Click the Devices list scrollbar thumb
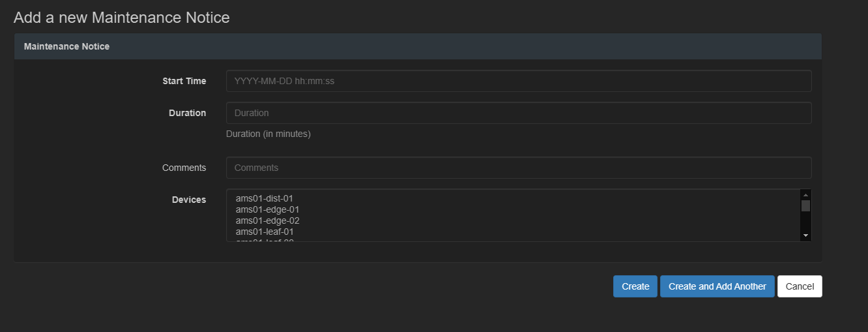 pos(805,206)
